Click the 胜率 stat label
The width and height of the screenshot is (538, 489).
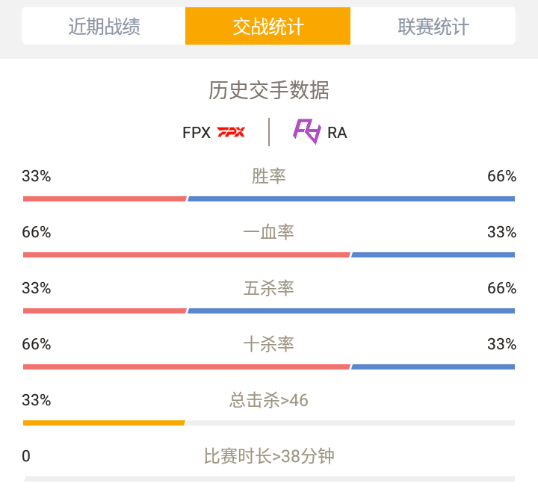269,176
